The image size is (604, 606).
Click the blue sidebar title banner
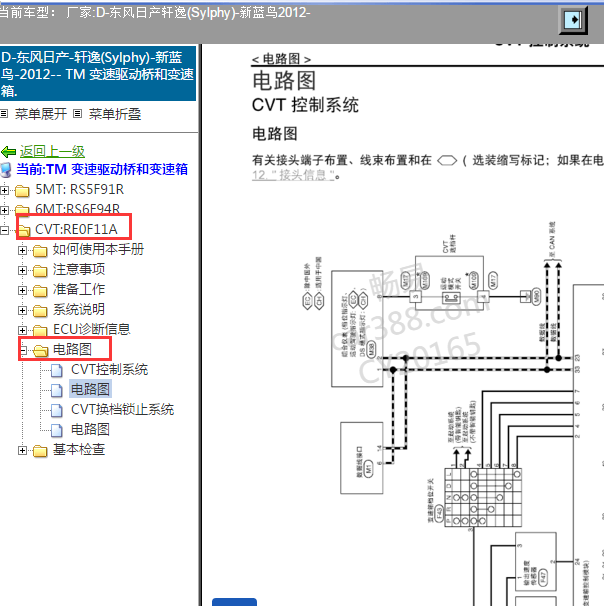coord(98,74)
